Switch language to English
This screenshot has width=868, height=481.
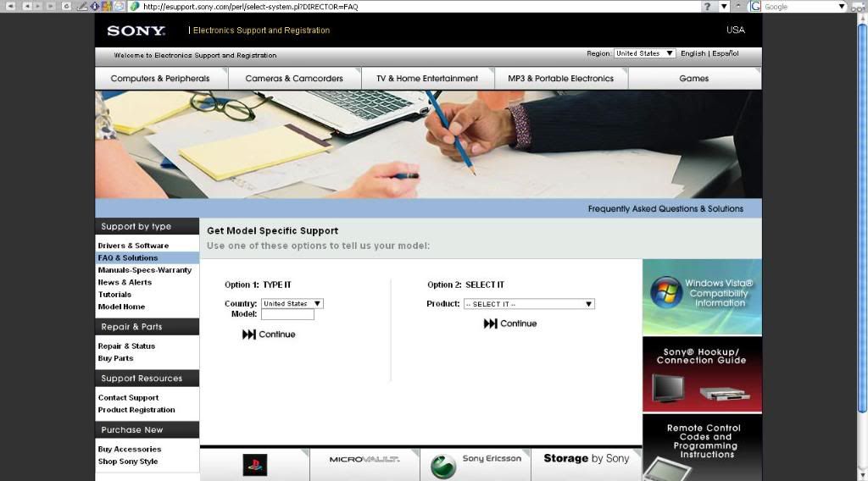coord(693,53)
